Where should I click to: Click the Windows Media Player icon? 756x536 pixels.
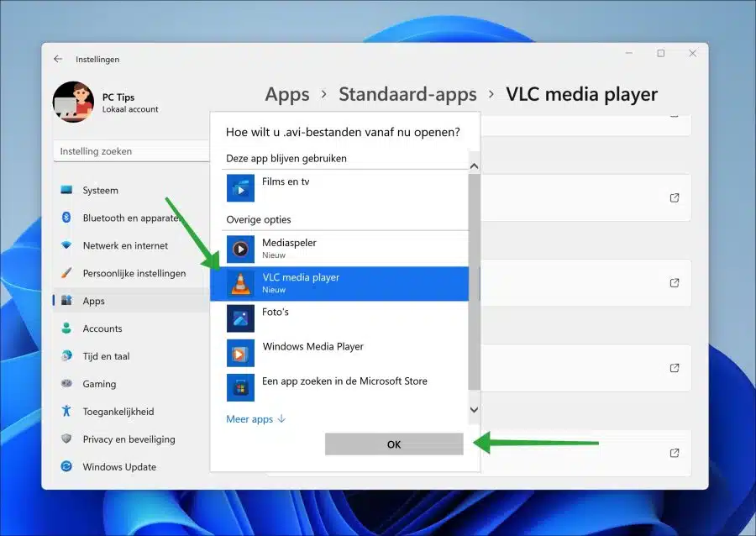[x=240, y=353]
